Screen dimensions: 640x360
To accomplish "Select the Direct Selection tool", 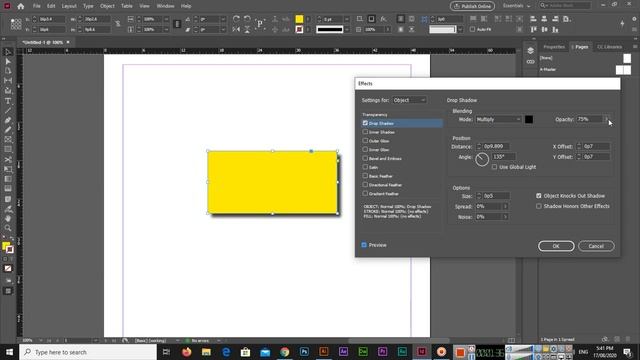I will pos(8,62).
